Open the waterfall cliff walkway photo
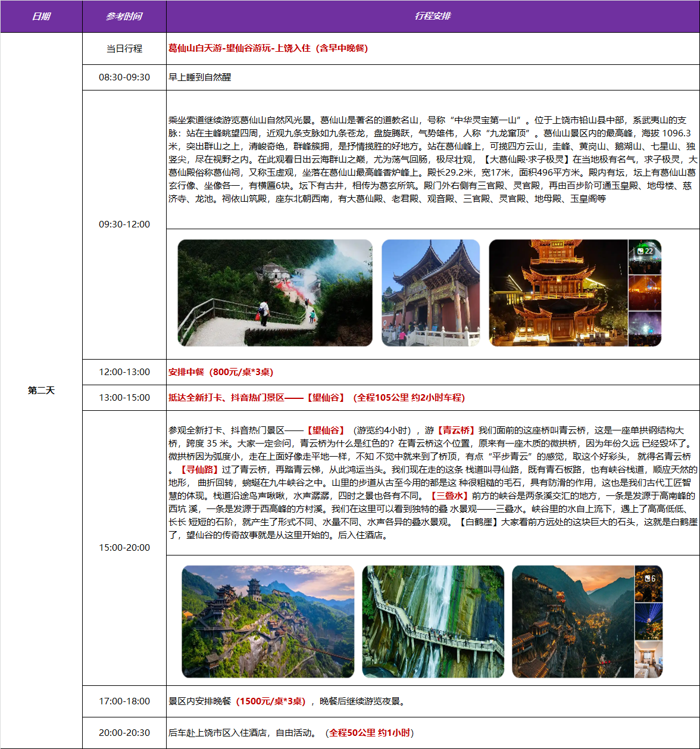700x749 pixels. tap(433, 622)
